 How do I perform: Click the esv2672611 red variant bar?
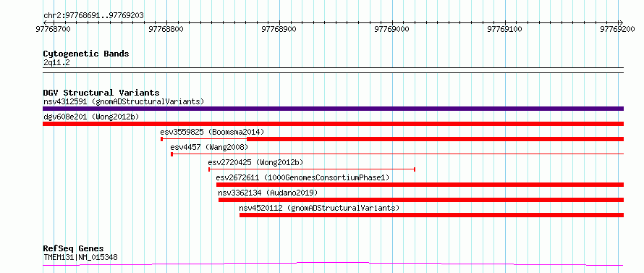coord(420,185)
